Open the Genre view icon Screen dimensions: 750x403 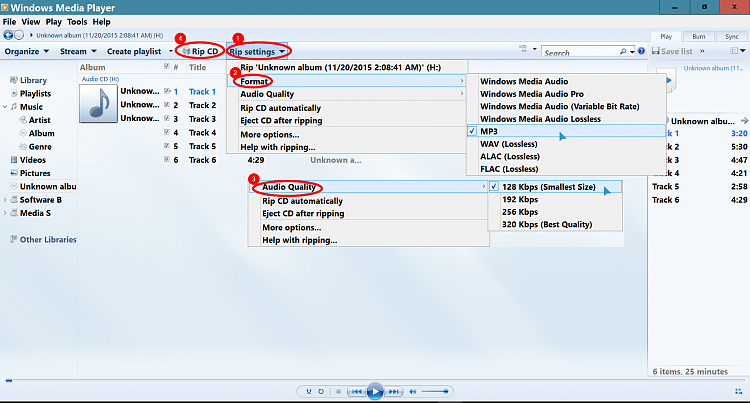point(23,146)
